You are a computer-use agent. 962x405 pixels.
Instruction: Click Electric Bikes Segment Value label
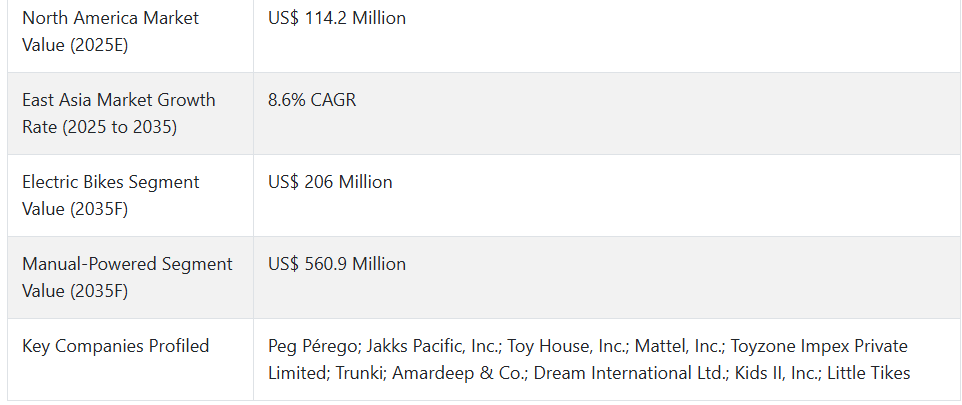(110, 195)
